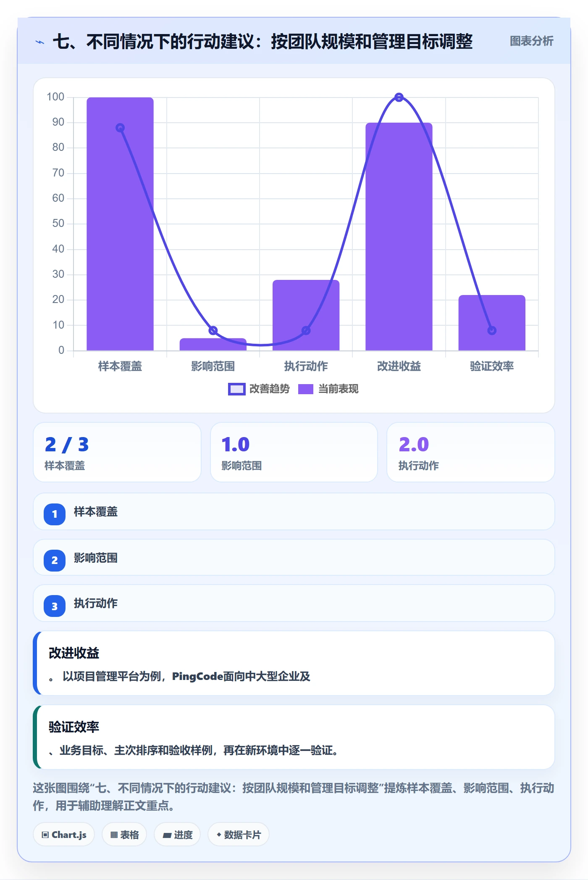Toggle the 改善趋势 legend swatch
Screen dimensions: 588x880
pyautogui.click(x=236, y=389)
